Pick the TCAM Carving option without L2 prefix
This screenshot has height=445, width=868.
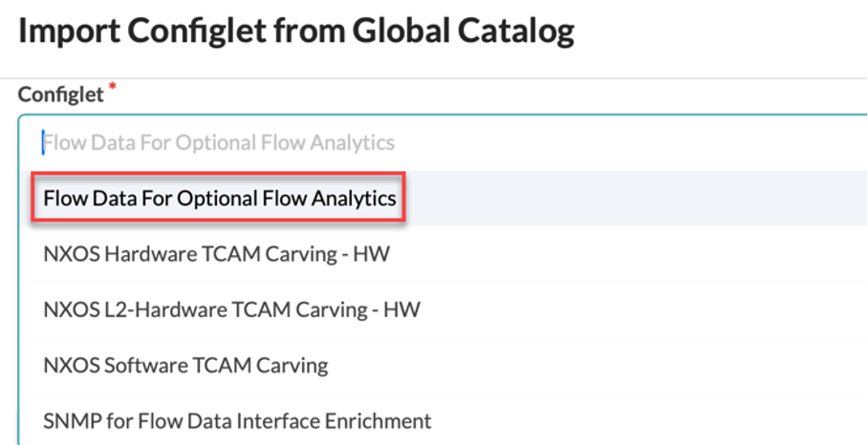[218, 254]
